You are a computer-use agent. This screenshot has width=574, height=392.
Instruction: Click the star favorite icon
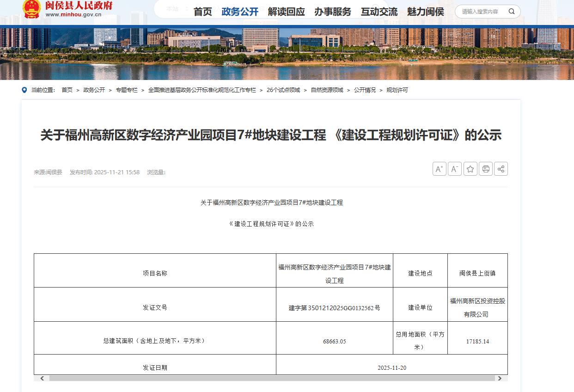coord(470,169)
